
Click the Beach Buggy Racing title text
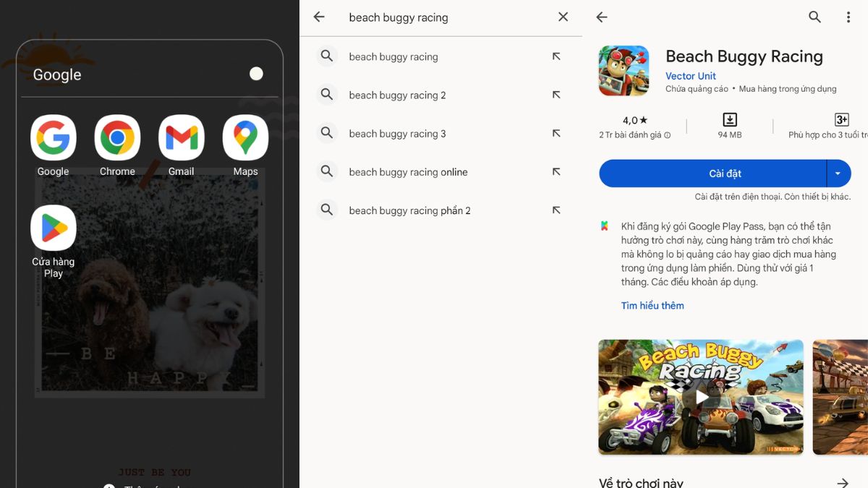click(744, 56)
